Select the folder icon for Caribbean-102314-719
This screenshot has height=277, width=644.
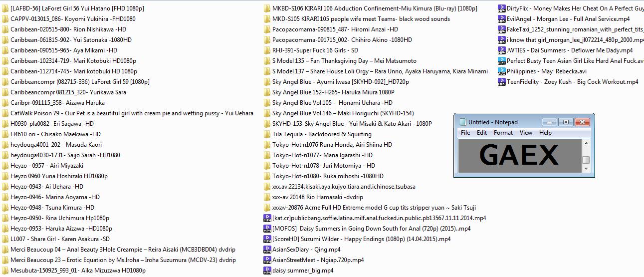(5, 61)
